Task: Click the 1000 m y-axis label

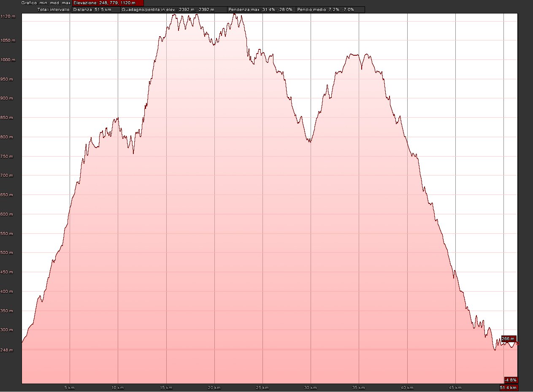Action: click(x=8, y=60)
